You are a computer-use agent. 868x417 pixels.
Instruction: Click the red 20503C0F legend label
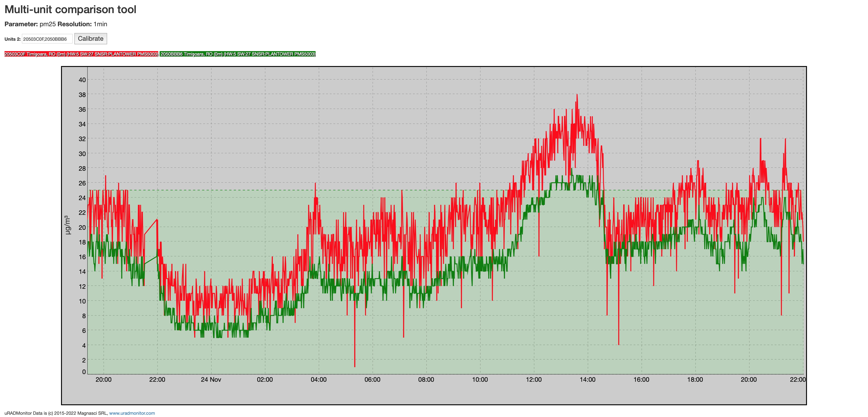pos(81,54)
